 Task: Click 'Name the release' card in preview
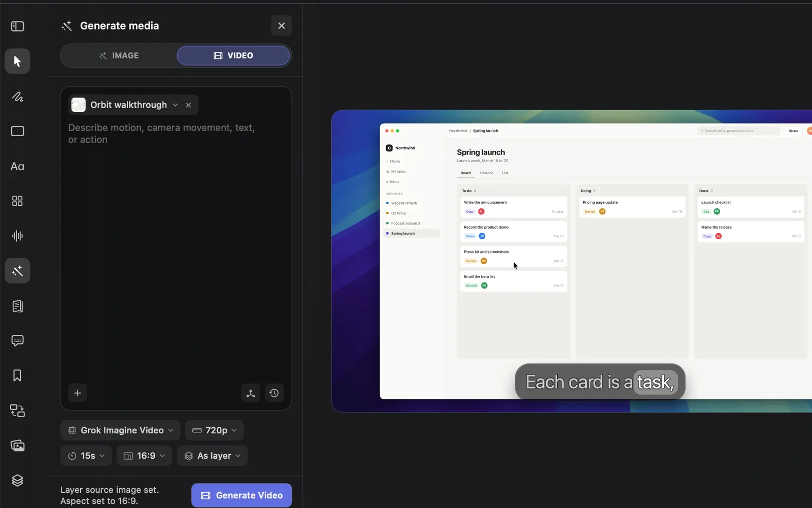[751, 232]
